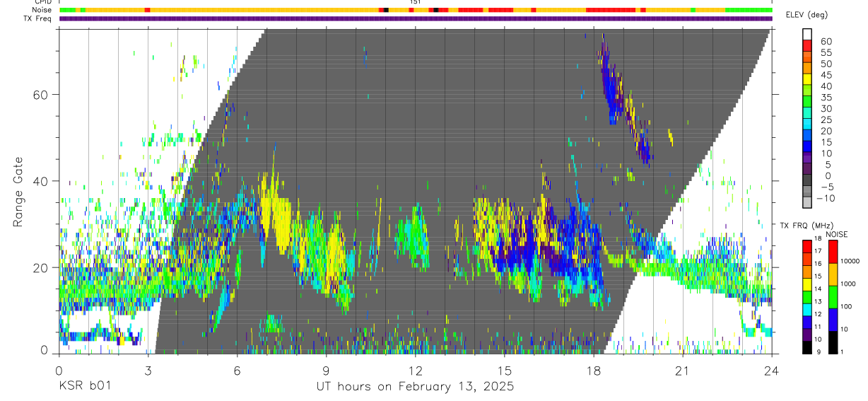Click x-axis tick label '6'
Image resolution: width=868 pixels, height=401 pixels.
(x=237, y=371)
